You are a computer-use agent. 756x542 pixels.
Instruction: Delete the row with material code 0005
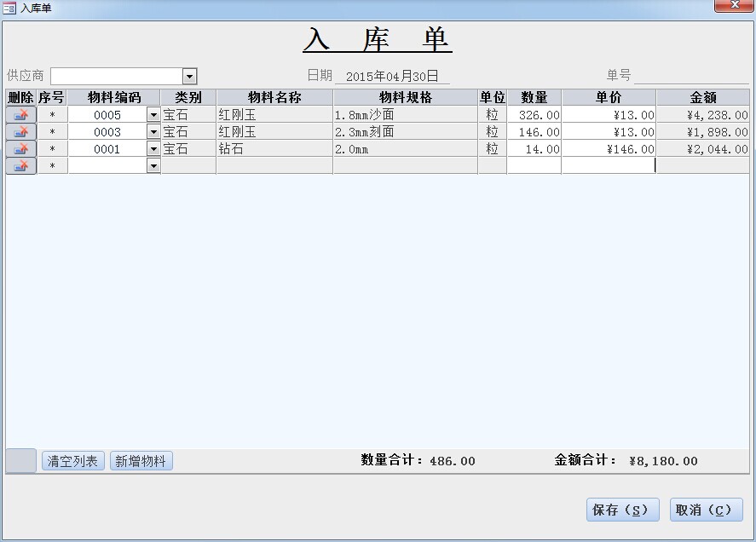[x=21, y=114]
